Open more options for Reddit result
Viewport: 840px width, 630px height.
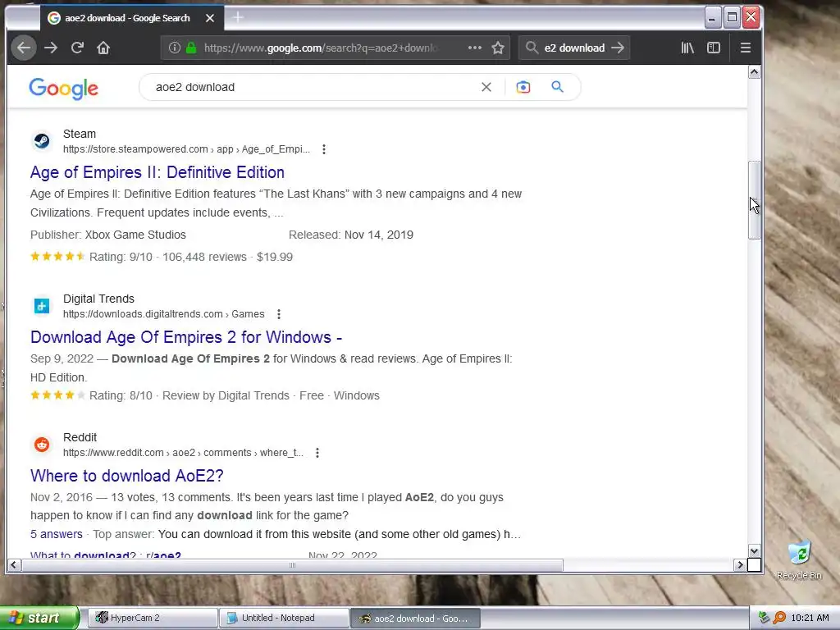317,453
